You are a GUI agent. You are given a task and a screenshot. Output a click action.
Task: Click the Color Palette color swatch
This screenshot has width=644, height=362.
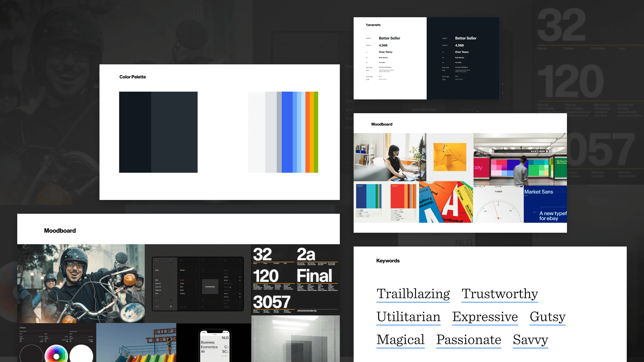(158, 132)
